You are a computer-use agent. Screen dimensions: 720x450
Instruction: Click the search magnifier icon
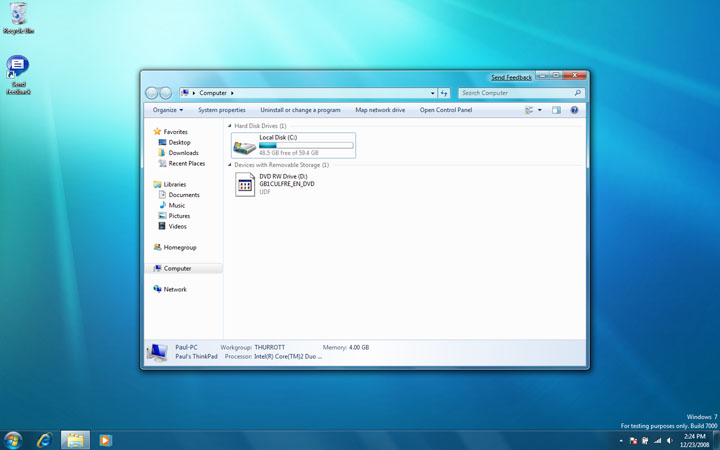click(x=578, y=93)
